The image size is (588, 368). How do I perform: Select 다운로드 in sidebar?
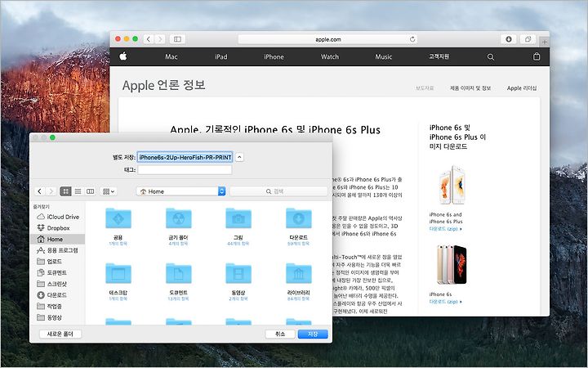pos(58,295)
